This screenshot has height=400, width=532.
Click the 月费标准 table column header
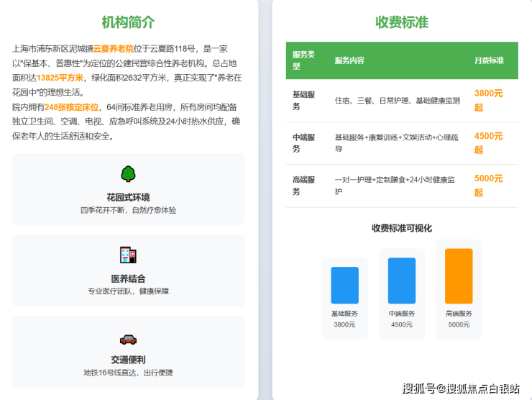[489, 60]
